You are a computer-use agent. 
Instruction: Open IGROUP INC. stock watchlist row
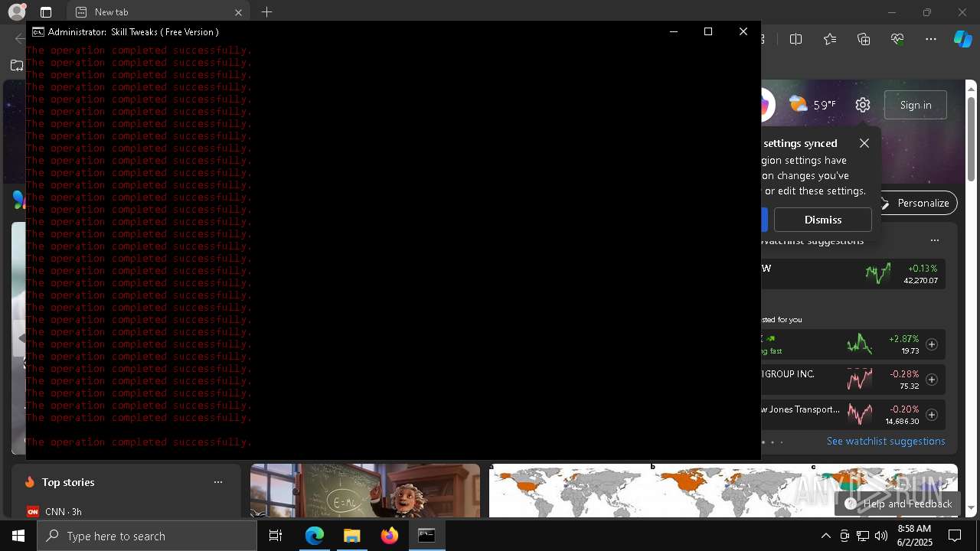853,380
